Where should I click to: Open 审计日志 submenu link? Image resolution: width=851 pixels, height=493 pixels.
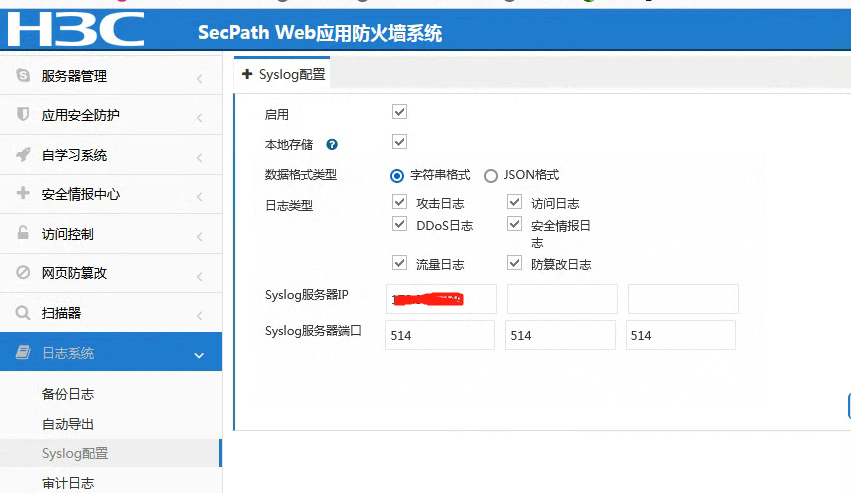(x=68, y=483)
